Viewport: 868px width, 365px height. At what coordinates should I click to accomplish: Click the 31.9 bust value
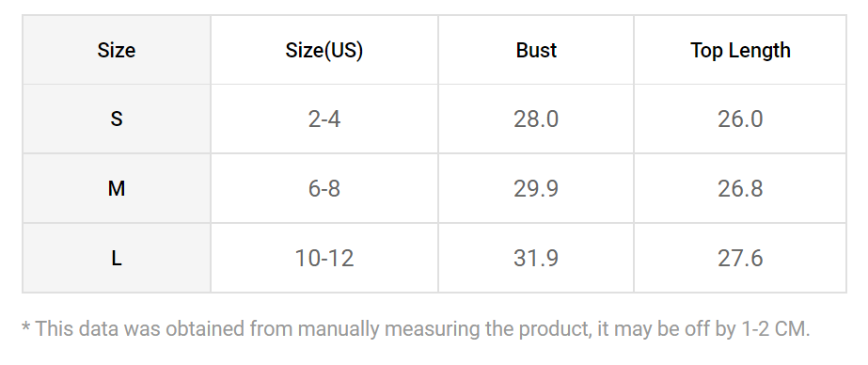(x=536, y=258)
